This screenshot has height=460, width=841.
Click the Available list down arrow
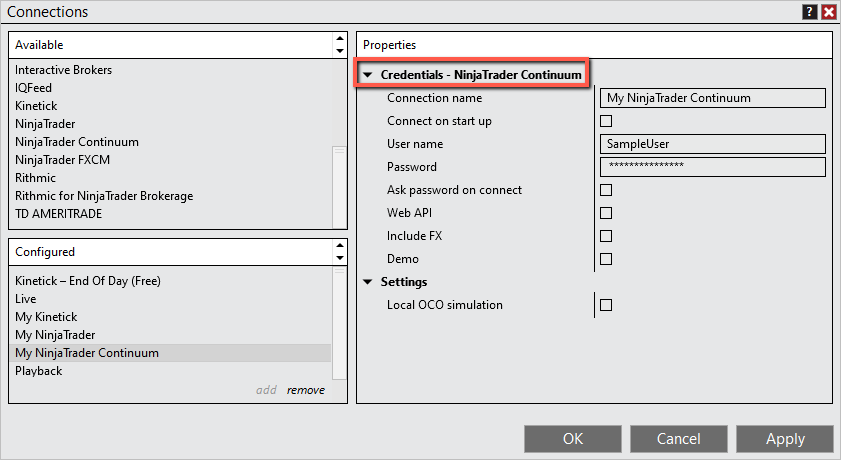point(340,51)
